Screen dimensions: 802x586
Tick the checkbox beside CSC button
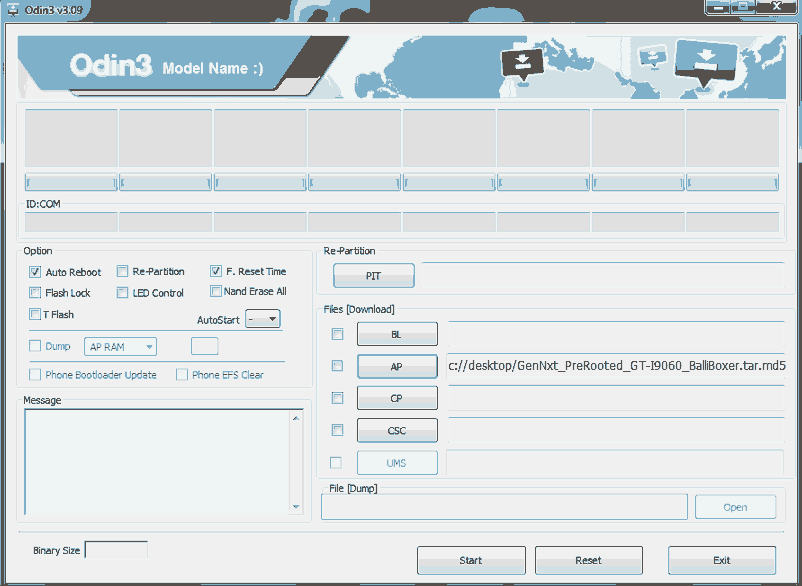point(338,430)
